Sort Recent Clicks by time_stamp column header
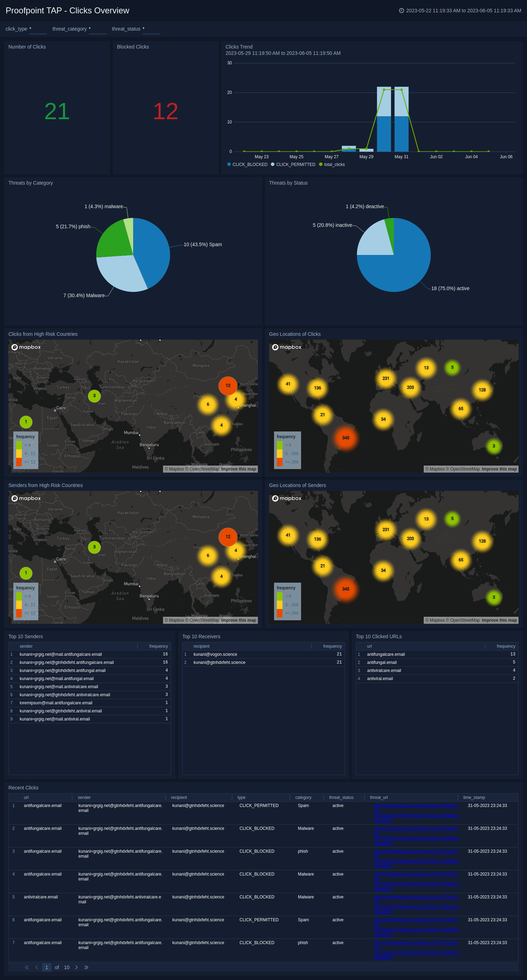The image size is (527, 980). [474, 797]
